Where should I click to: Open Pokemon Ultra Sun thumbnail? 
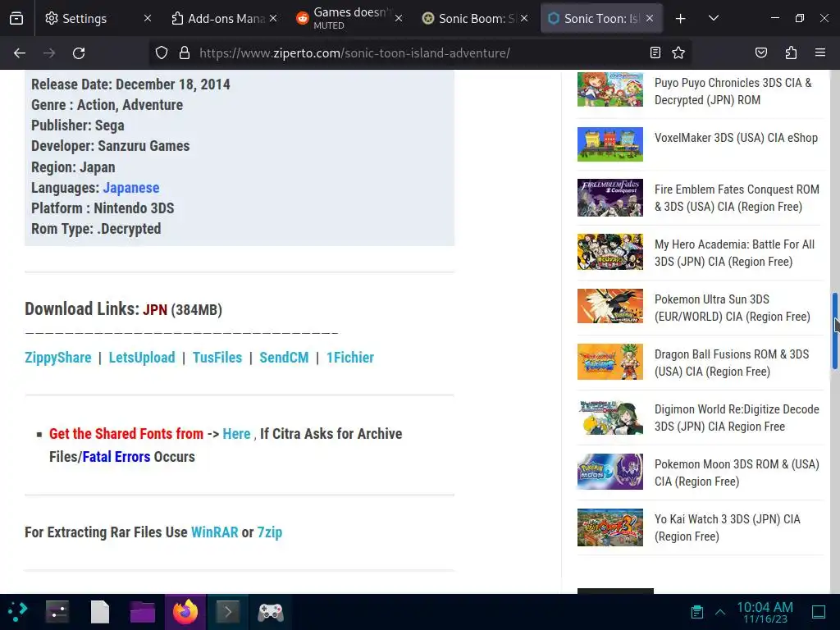point(610,306)
